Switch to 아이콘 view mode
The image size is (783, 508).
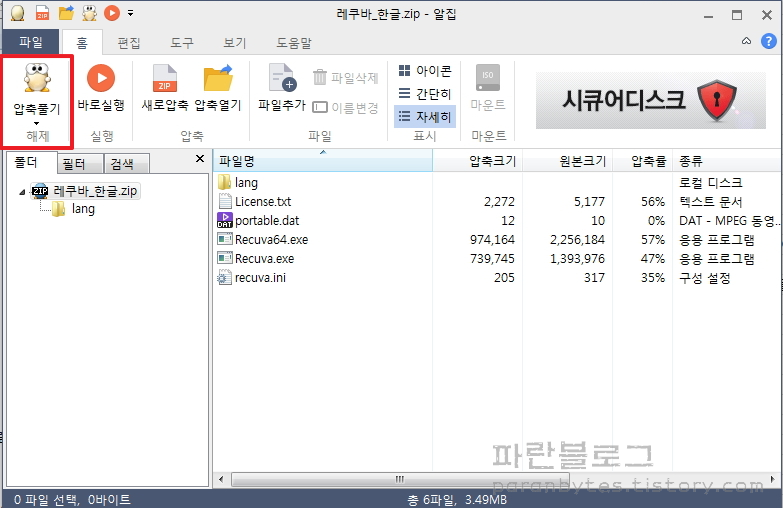(x=425, y=71)
